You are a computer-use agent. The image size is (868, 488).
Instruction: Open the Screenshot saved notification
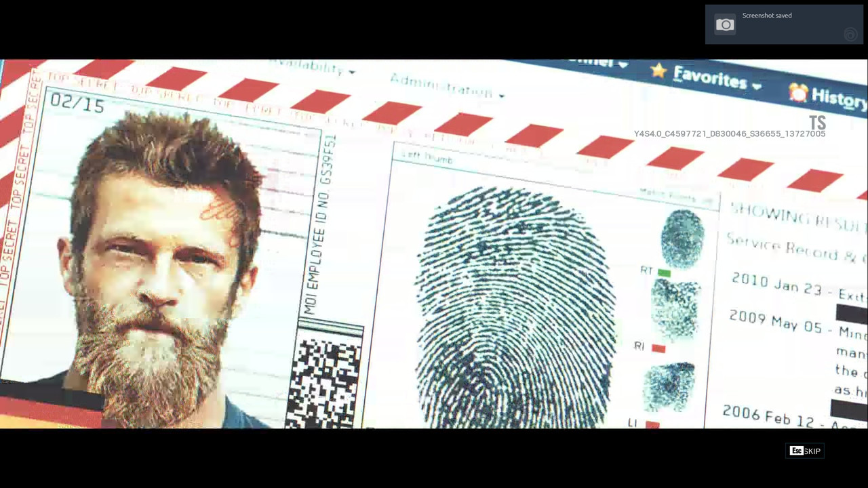tap(784, 24)
